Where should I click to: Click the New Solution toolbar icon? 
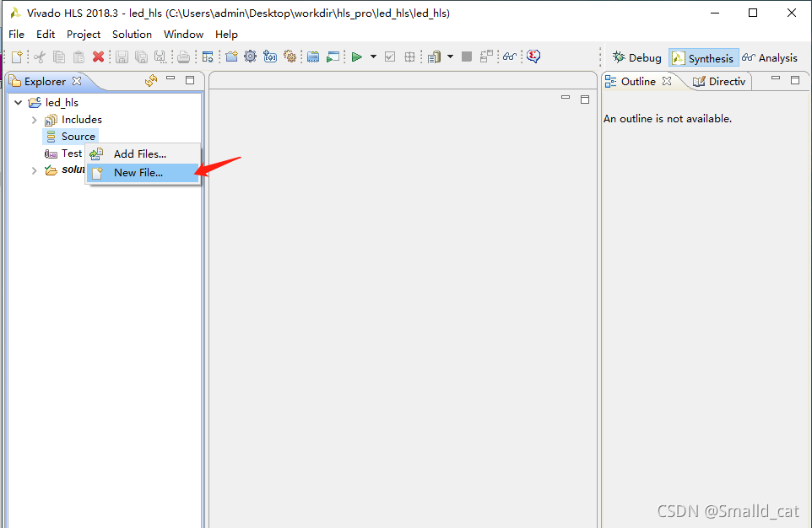point(270,56)
